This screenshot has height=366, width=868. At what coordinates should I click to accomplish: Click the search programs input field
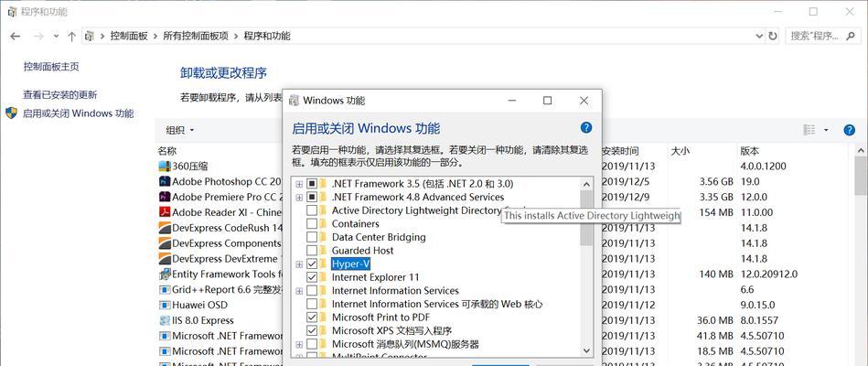pos(815,36)
